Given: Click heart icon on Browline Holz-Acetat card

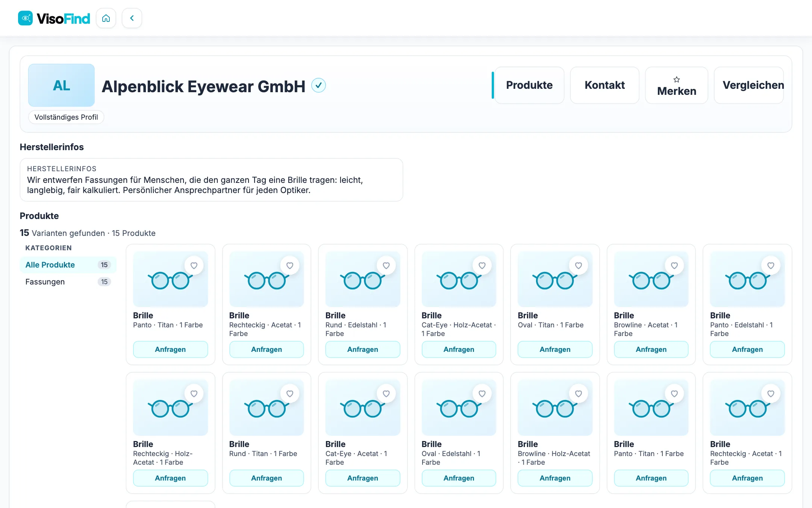Looking at the screenshot, I should (x=579, y=394).
